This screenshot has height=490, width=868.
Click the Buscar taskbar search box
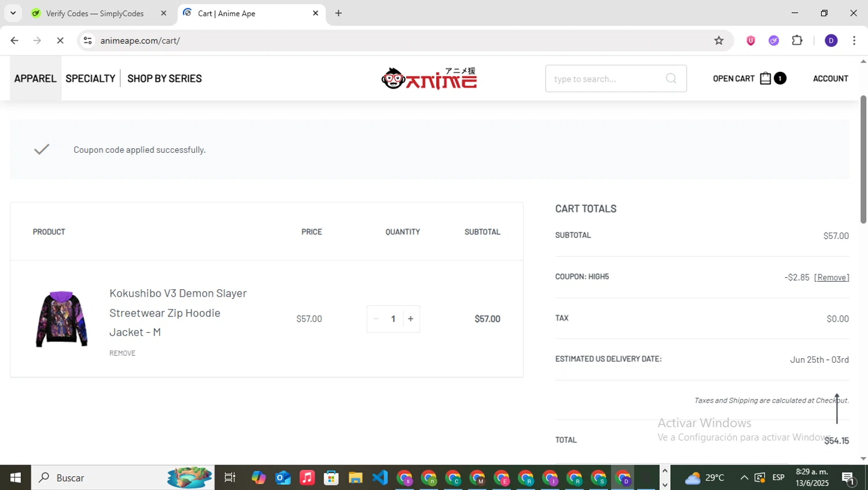123,478
